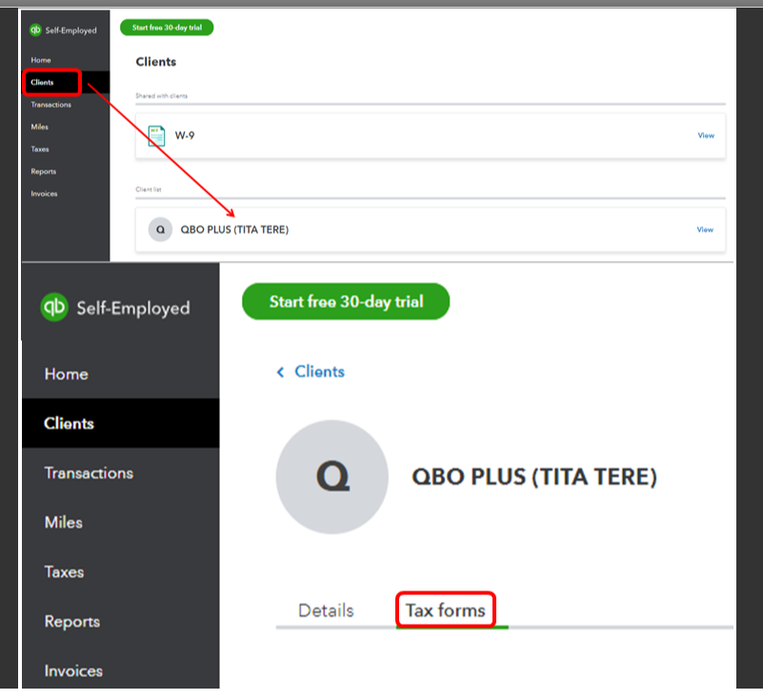Click the small Self-Employed brand text
The width and height of the screenshot is (763, 700).
tap(71, 30)
